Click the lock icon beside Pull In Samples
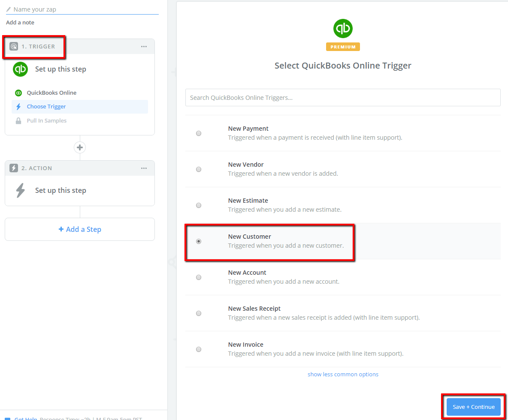 pos(18,121)
